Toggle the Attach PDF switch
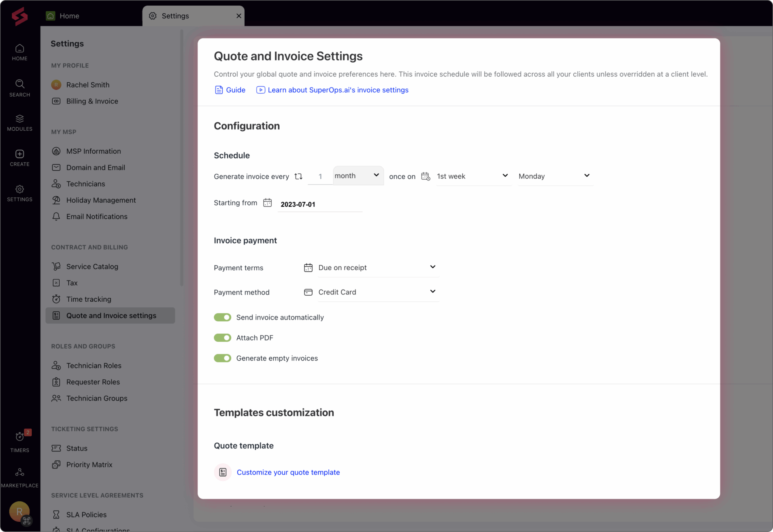773x532 pixels. tap(223, 338)
